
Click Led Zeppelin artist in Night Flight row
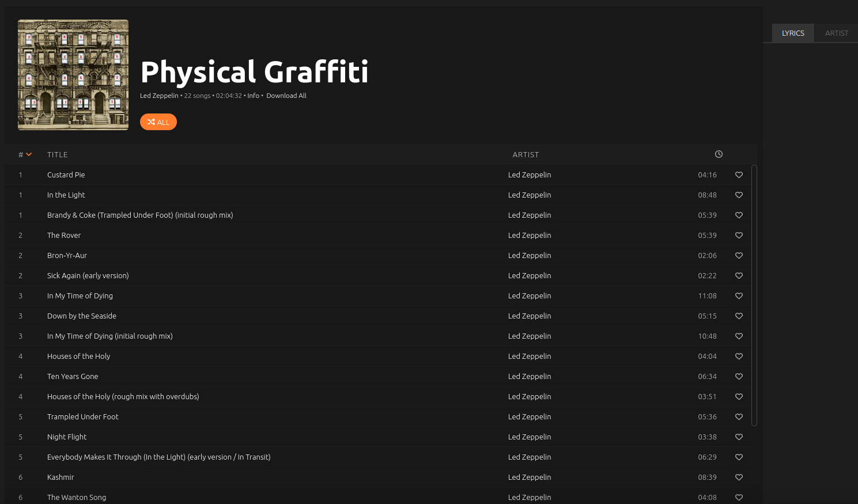(x=530, y=437)
